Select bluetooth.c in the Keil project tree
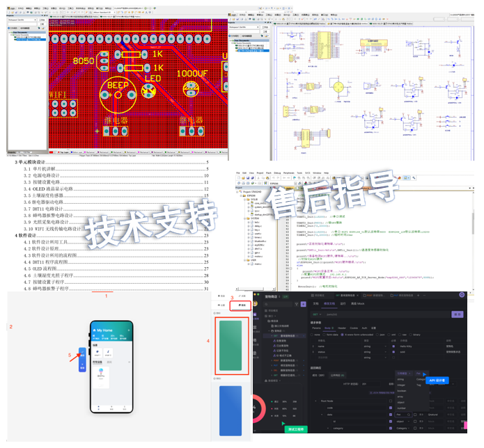This screenshot has height=448, width=484. click(x=260, y=241)
